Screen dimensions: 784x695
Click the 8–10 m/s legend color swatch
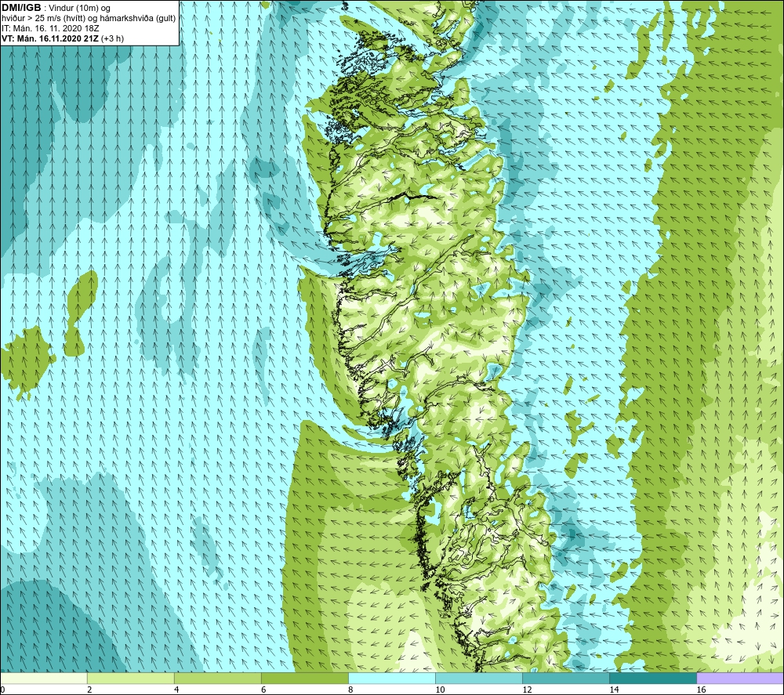pos(391,679)
